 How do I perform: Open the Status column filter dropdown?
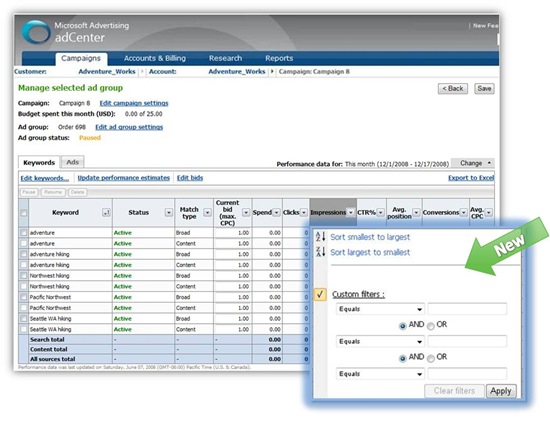pyautogui.click(x=169, y=213)
